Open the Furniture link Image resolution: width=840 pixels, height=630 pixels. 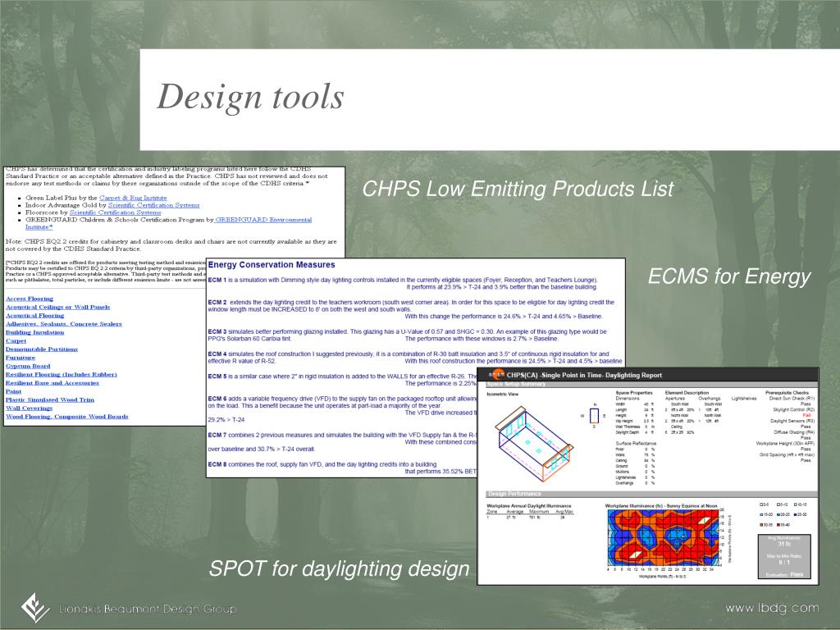pos(21,358)
